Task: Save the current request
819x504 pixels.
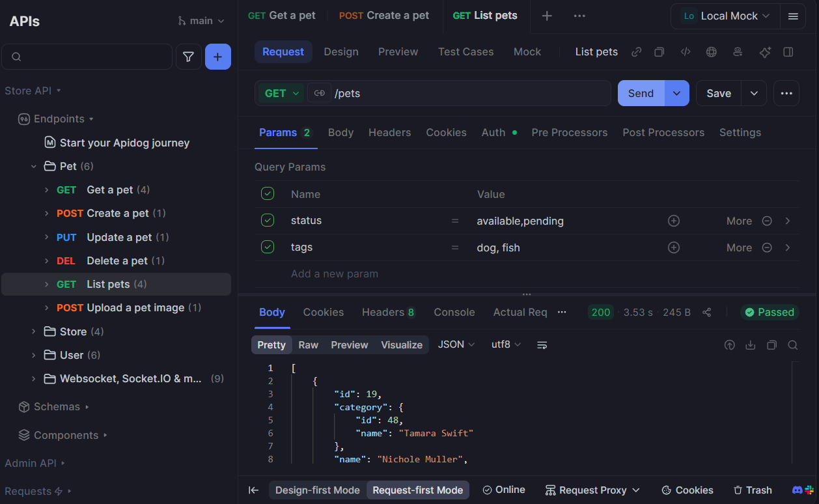Action: [x=718, y=93]
